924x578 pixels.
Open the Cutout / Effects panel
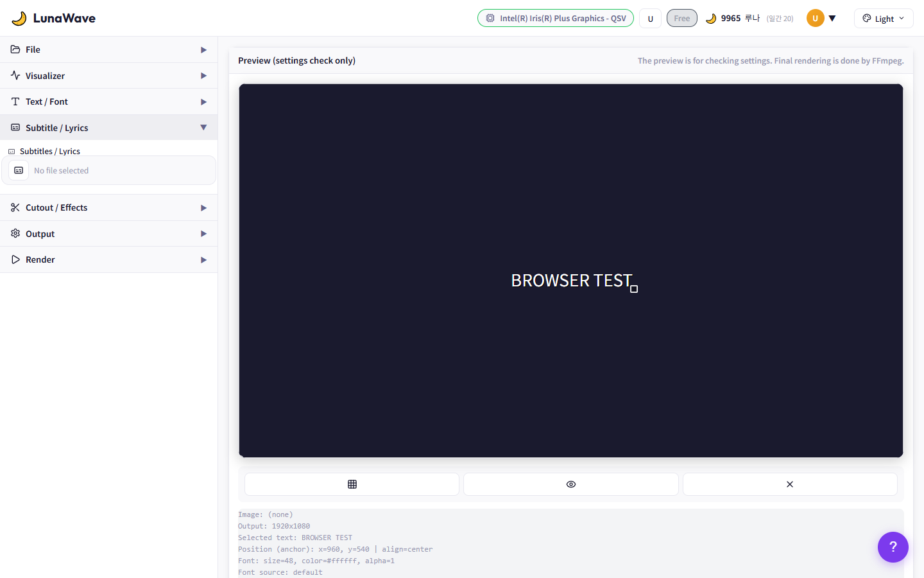pos(109,207)
